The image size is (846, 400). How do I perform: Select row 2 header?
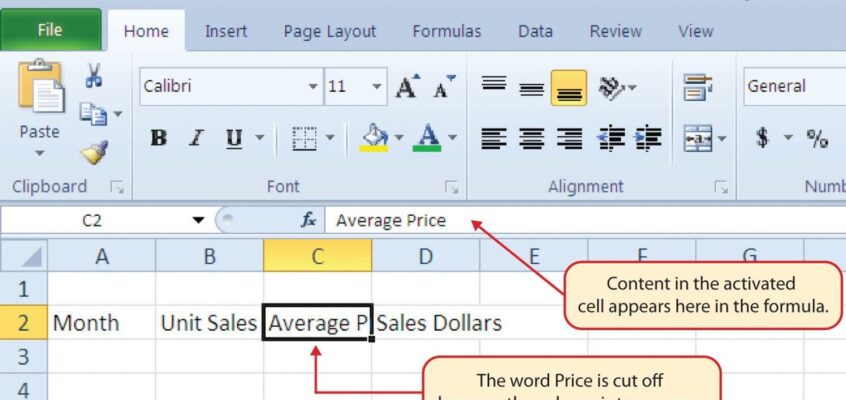(24, 322)
